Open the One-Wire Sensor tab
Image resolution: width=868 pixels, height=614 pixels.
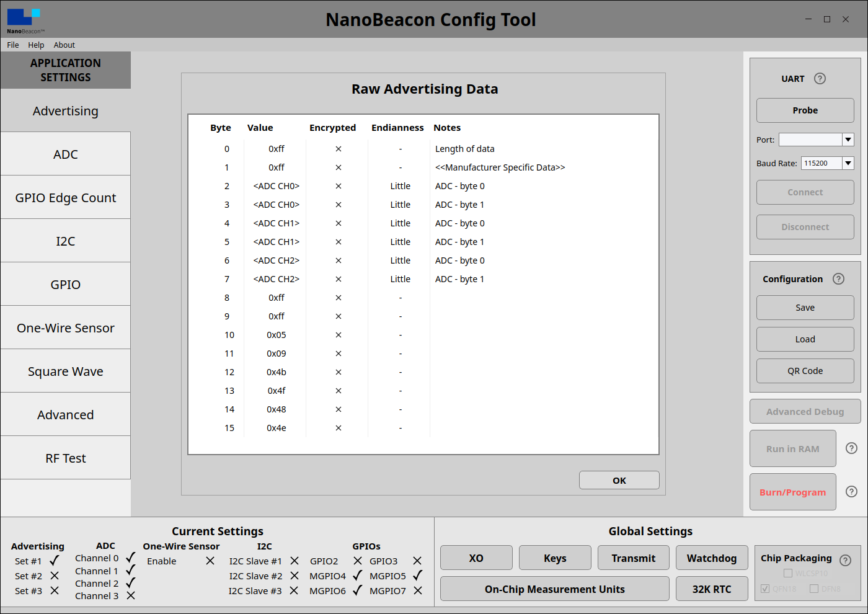pos(66,328)
